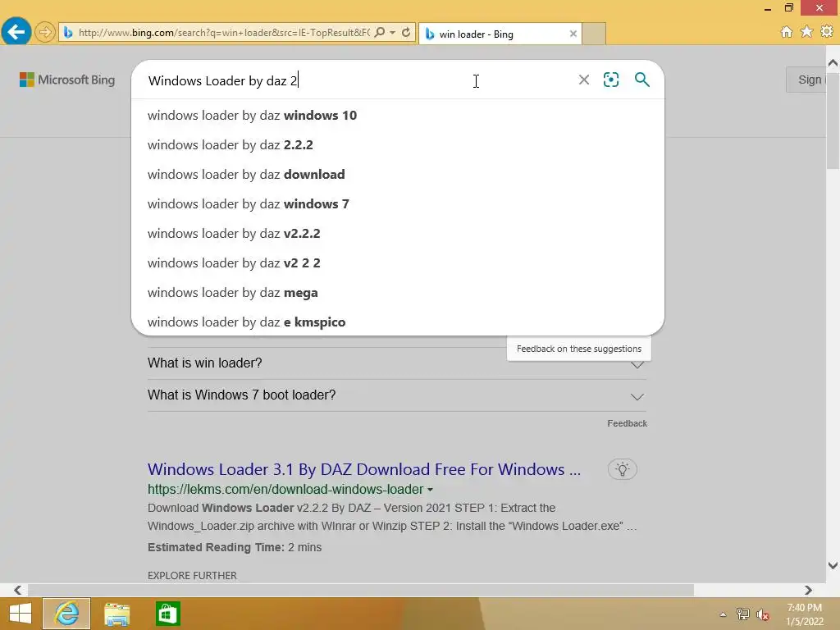Viewport: 840px width, 630px height.
Task: Click the Feedback link below questions
Action: (x=627, y=423)
